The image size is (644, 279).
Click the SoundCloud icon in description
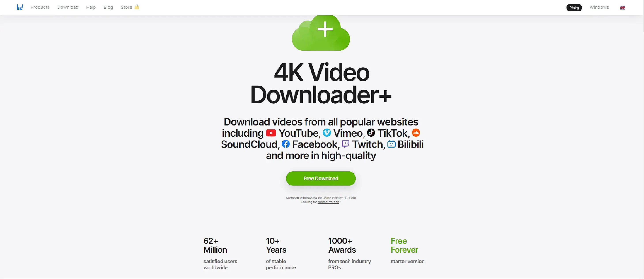[x=416, y=133]
